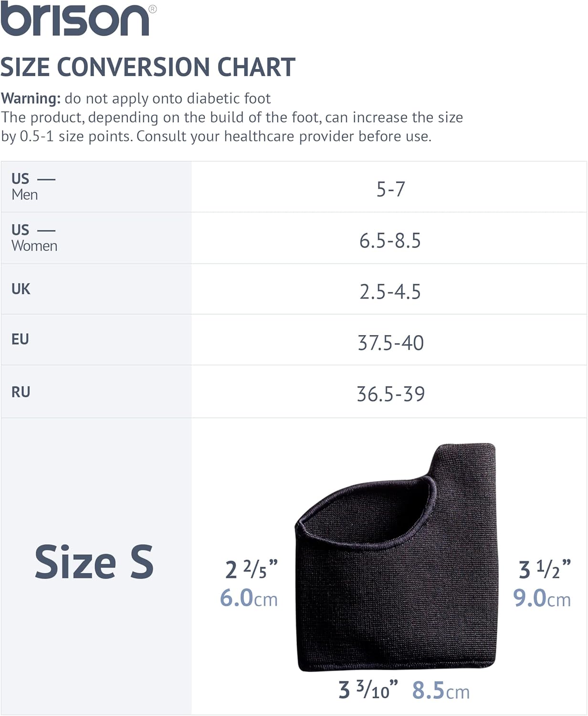Select the EU row label
The image size is (588, 716).
pos(21,340)
